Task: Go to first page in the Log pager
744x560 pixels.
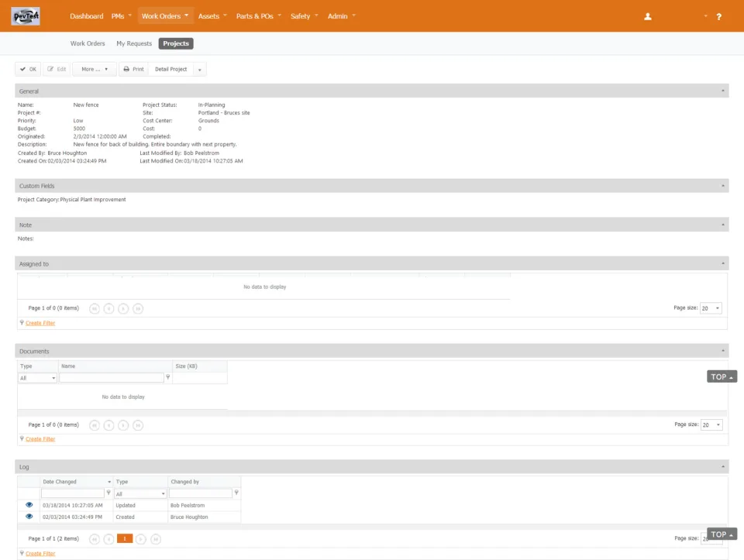Action: point(95,539)
